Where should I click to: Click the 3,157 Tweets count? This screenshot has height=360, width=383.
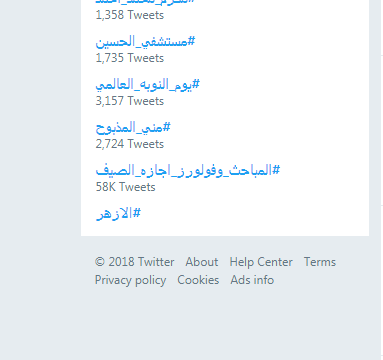130,101
